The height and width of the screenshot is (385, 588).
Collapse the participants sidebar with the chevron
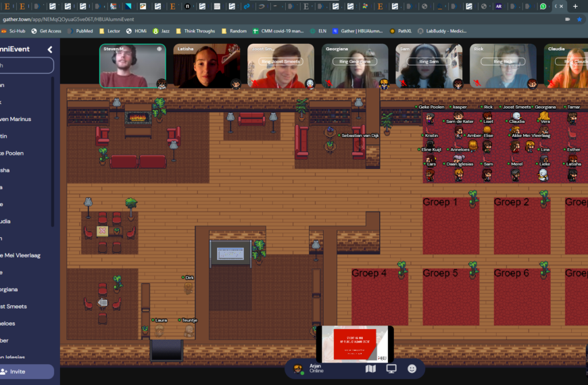click(50, 49)
